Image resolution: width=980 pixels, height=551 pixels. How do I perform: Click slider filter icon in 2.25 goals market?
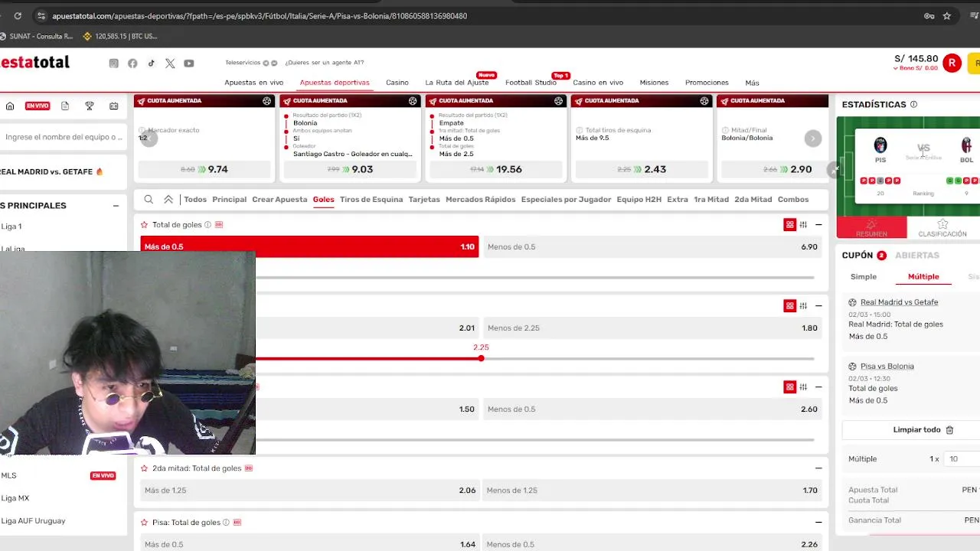[803, 306]
